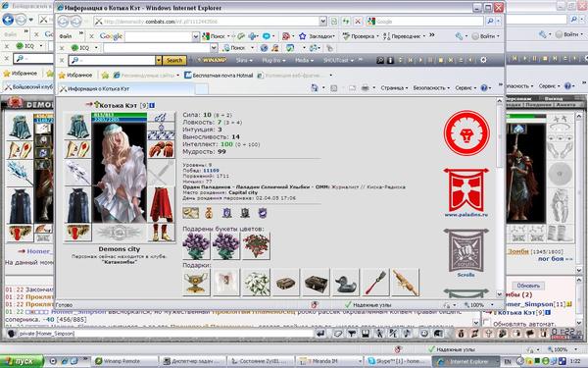
Task: Toggle the 'Обновлять автомат.' checkbox
Action: [487, 323]
